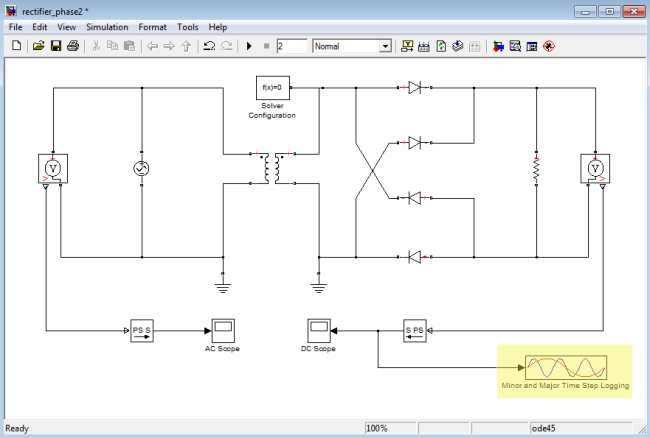This screenshot has height=438, width=650.
Task: Open the File menu
Action: (15, 27)
